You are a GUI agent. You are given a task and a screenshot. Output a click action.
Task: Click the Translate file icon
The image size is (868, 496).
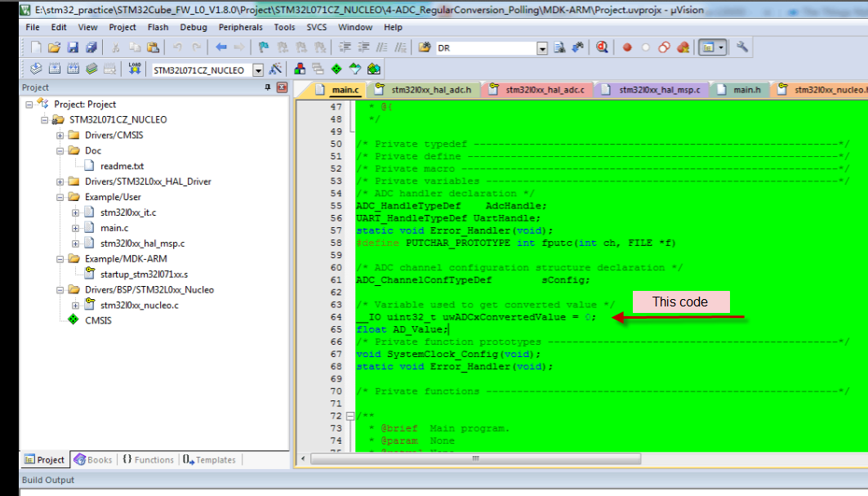[x=36, y=69]
